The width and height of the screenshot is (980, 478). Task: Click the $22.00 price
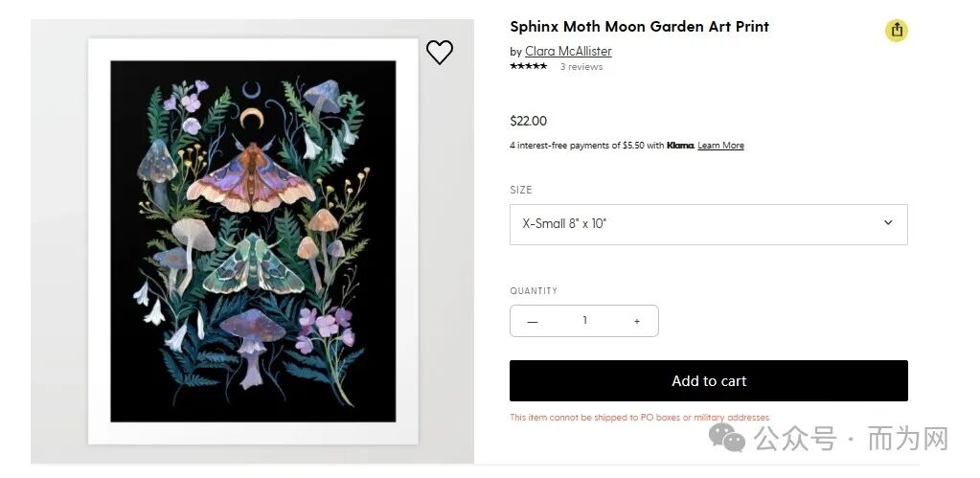[528, 121]
